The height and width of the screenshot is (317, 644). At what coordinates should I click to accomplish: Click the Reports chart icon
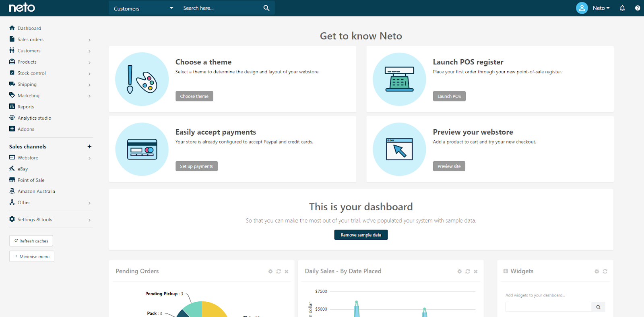12,106
